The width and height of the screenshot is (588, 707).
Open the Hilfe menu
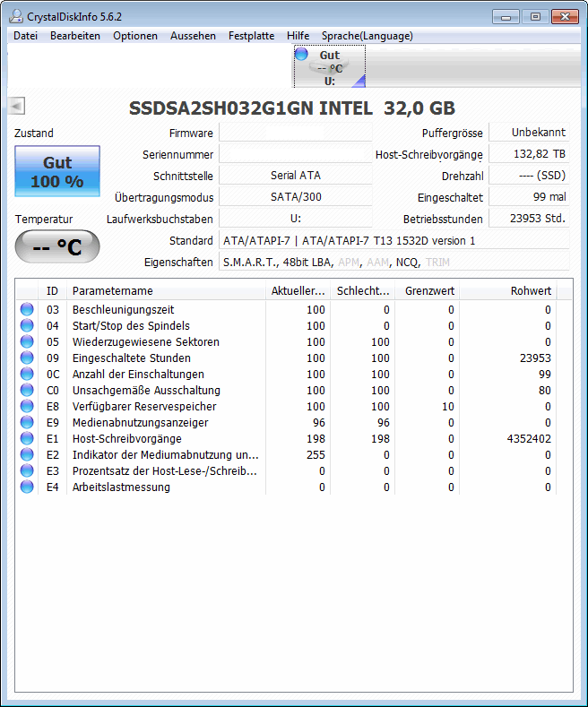click(298, 36)
